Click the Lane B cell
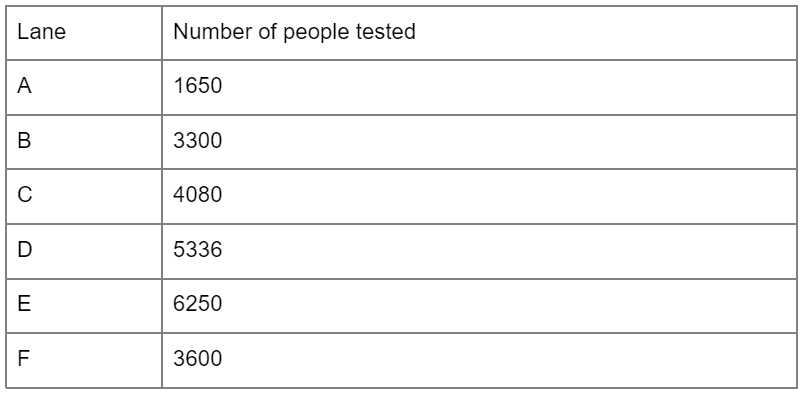 pyautogui.click(x=84, y=142)
